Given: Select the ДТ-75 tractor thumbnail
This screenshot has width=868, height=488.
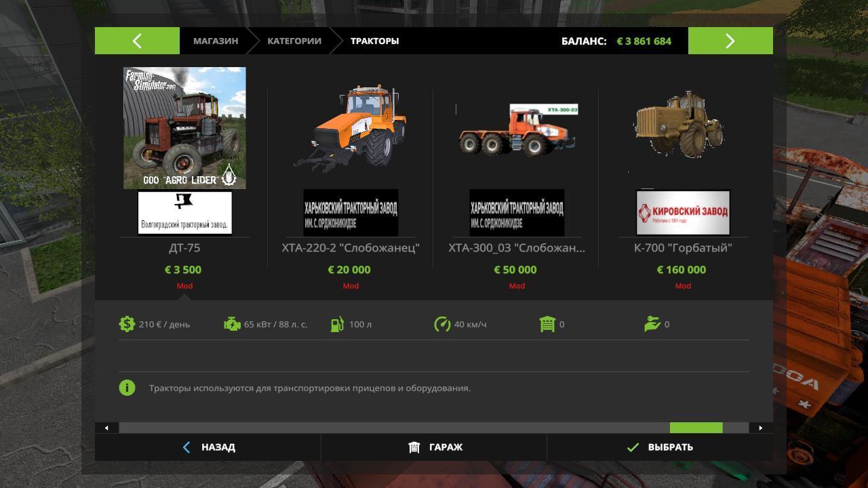Looking at the screenshot, I should pos(184,128).
